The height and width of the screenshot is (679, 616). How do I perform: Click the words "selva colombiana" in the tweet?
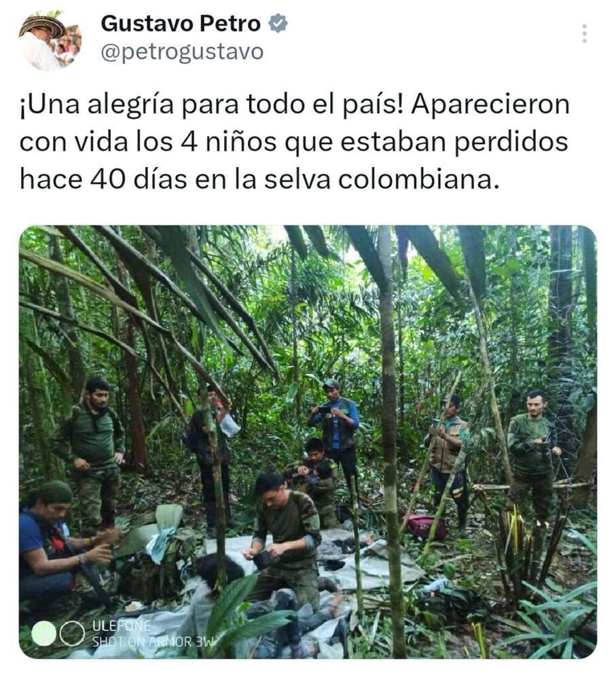coord(378,180)
